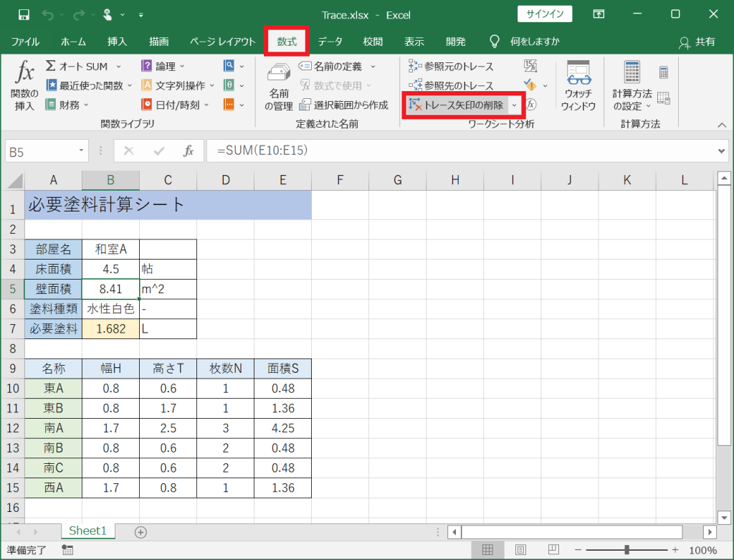
Task: Select the Sheet1 tab
Action: tap(87, 531)
